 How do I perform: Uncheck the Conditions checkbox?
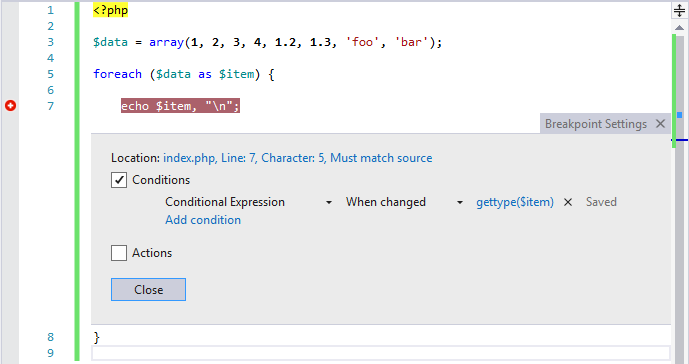tap(119, 180)
